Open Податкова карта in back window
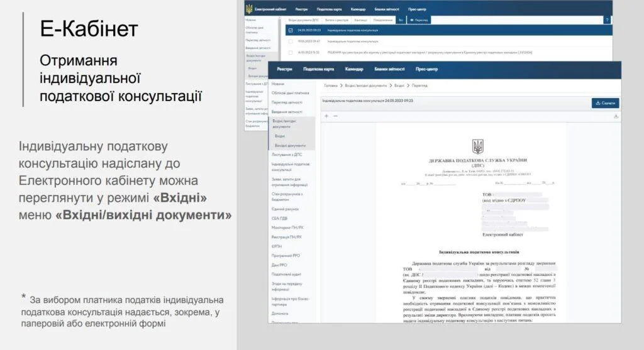The height and width of the screenshot is (350, 644). point(329,9)
